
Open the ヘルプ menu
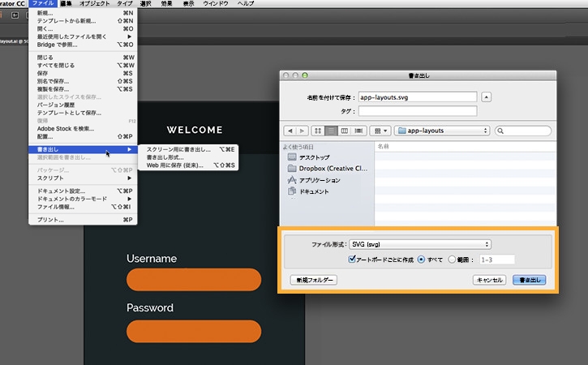246,3
